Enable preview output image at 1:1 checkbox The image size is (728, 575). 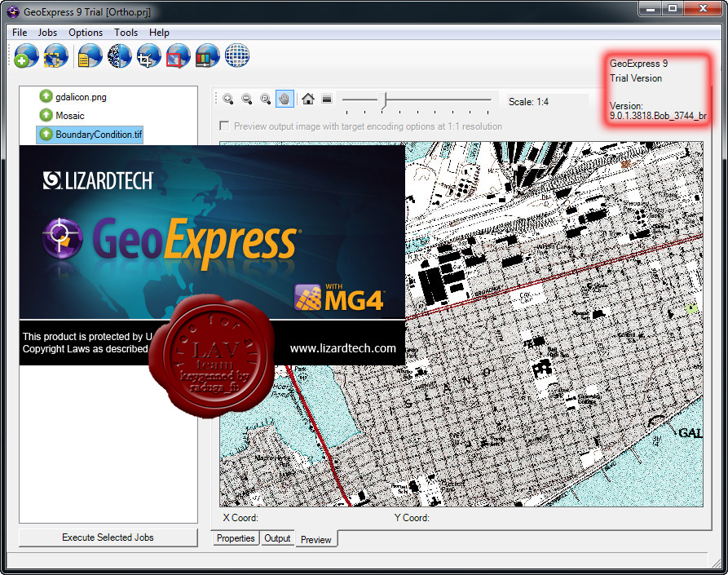(224, 126)
